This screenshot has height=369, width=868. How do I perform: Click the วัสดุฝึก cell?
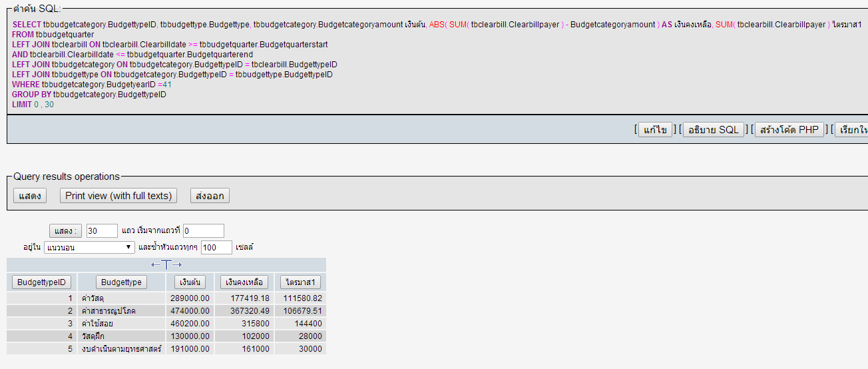pyautogui.click(x=121, y=336)
